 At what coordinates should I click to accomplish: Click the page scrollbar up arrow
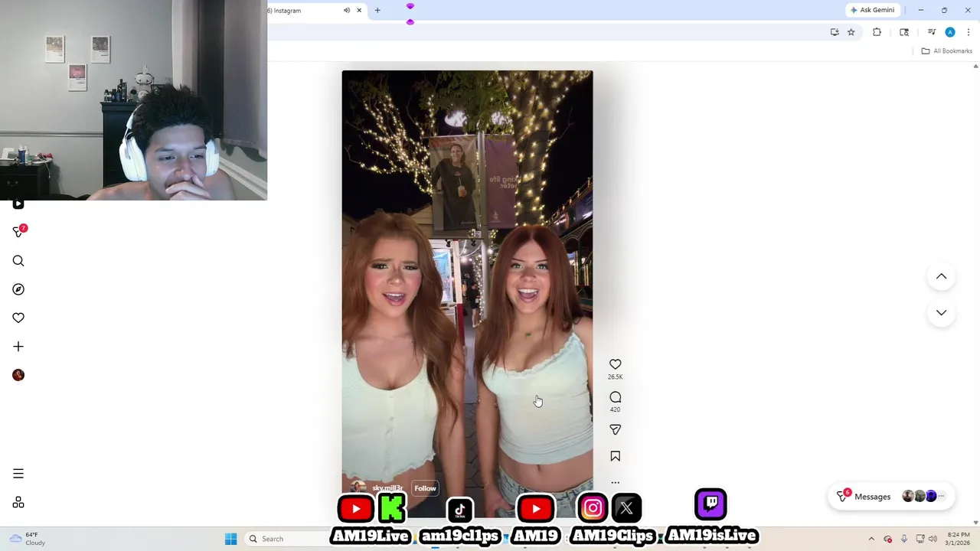(975, 67)
